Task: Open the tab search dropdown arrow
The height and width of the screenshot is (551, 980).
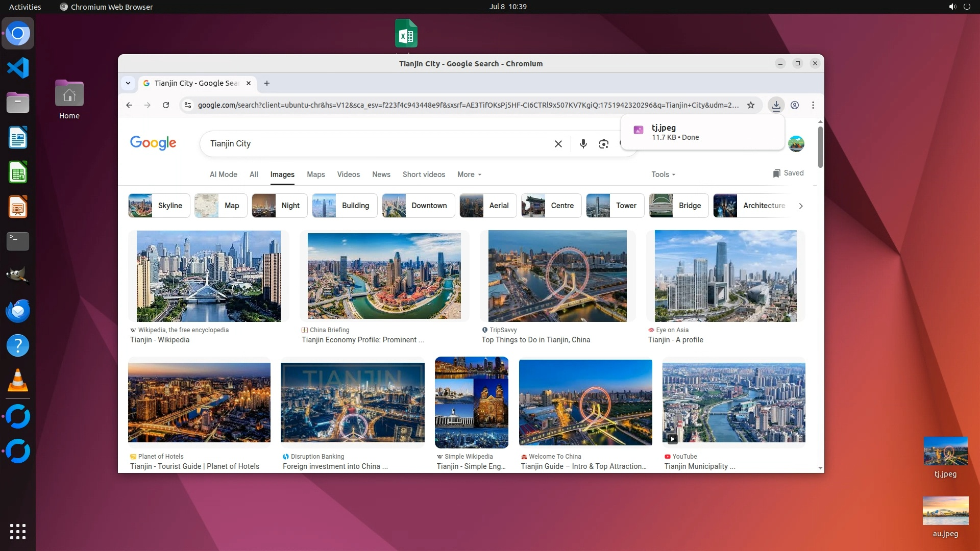Action: click(128, 83)
